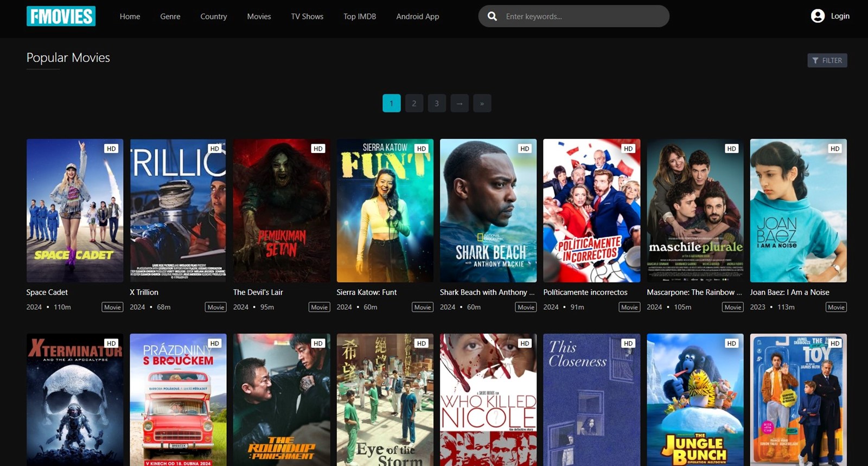Open the Country menu
This screenshot has width=868, height=466.
coord(214,16)
